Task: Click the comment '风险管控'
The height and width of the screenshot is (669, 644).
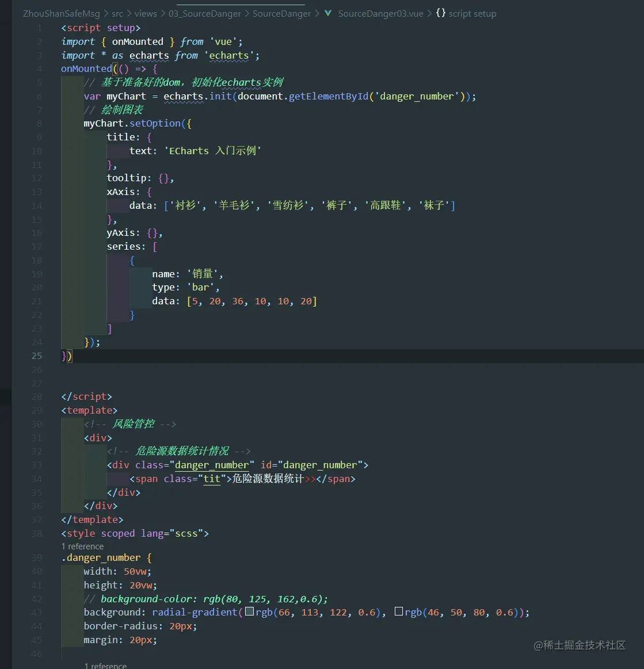Action: tap(133, 424)
